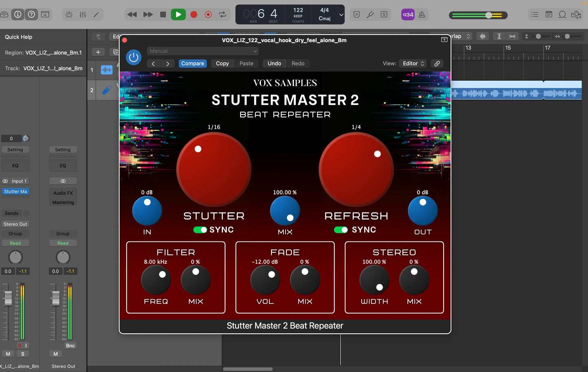
Task: Toggle the Quick Help question mark button
Action: point(31,15)
